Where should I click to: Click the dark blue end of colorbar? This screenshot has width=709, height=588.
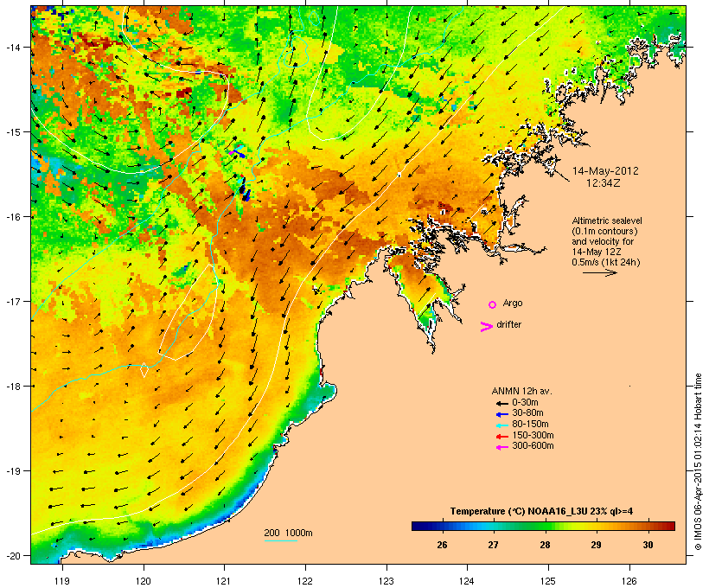pyautogui.click(x=417, y=526)
